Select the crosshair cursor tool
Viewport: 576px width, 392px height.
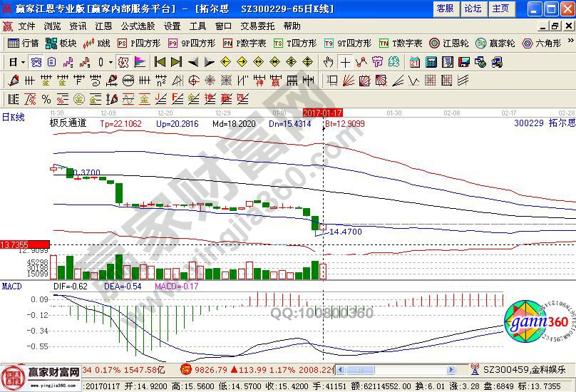click(x=346, y=62)
